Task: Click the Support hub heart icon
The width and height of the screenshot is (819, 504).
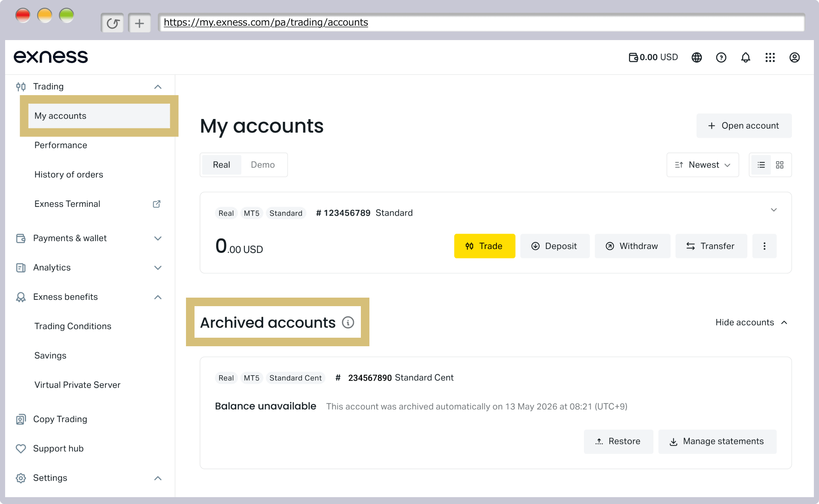Action: [21, 449]
